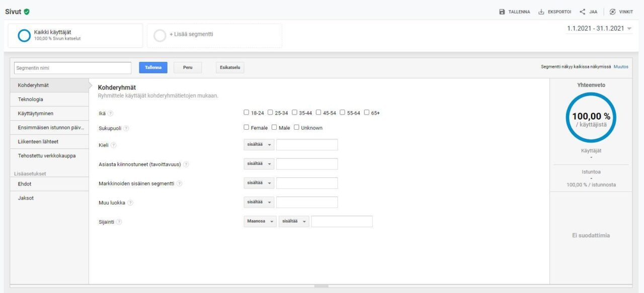Open the Maanosa location dropdown
The width and height of the screenshot is (644, 293).
click(x=260, y=222)
